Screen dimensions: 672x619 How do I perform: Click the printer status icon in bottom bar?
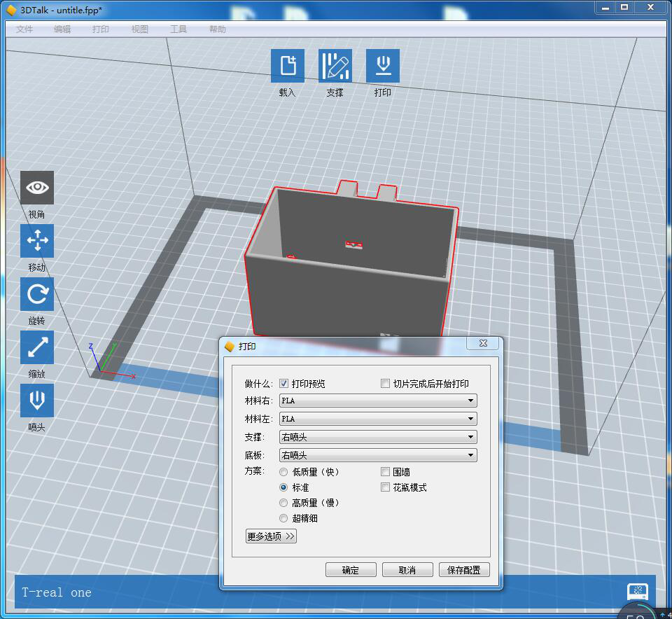click(637, 592)
